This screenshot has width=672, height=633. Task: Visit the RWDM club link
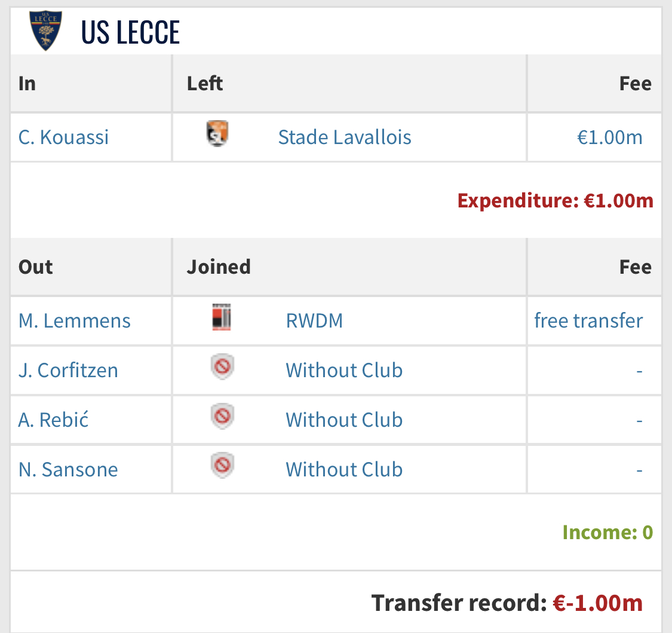click(314, 321)
